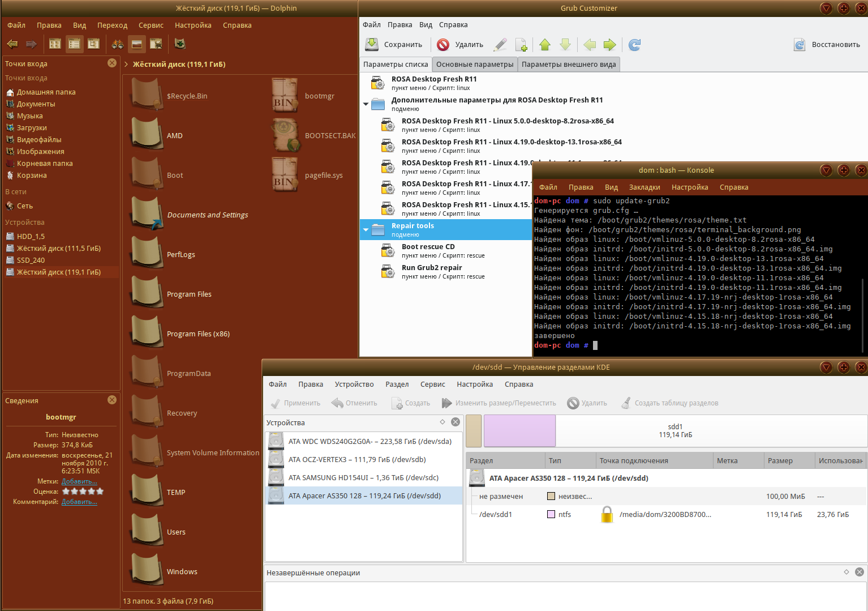
Task: Click the pencil edit icon in Grub Customizer
Action: tap(500, 45)
